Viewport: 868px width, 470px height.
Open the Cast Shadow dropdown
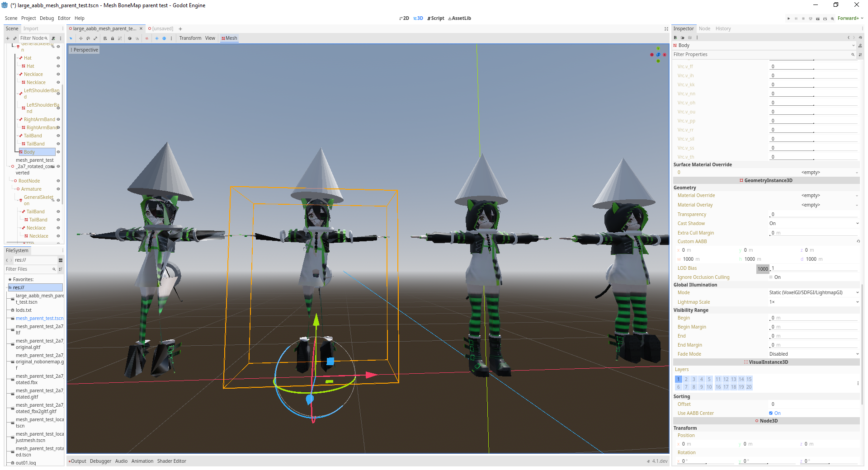pos(813,223)
